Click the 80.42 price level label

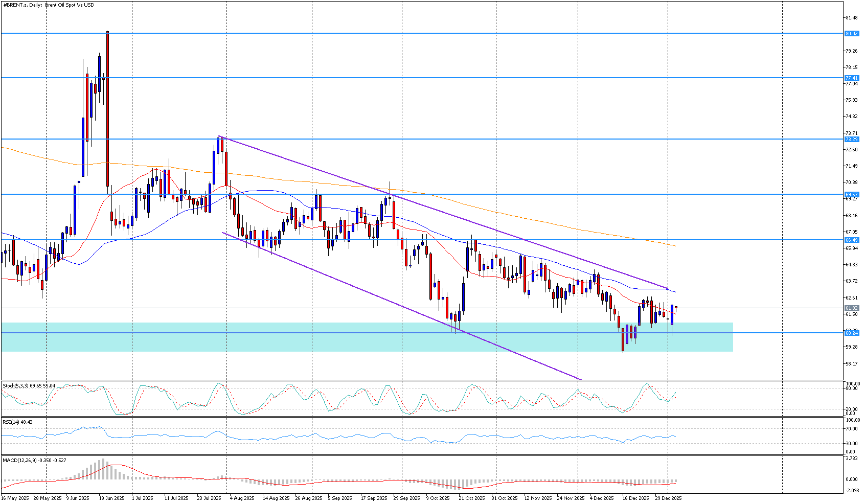(851, 34)
